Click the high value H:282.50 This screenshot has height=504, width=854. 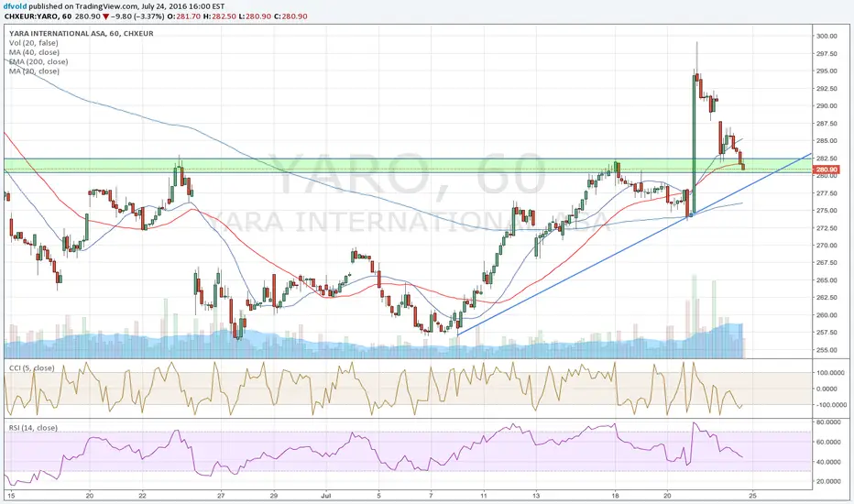point(220,16)
